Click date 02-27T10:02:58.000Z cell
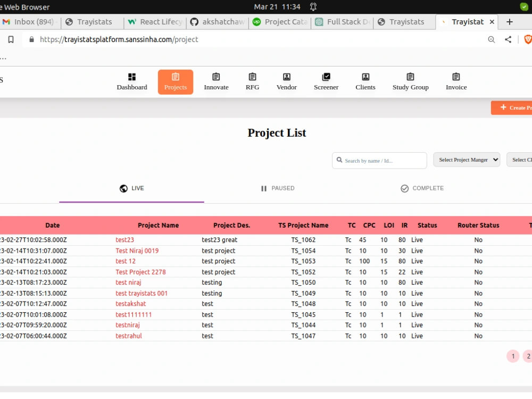 (x=33, y=240)
